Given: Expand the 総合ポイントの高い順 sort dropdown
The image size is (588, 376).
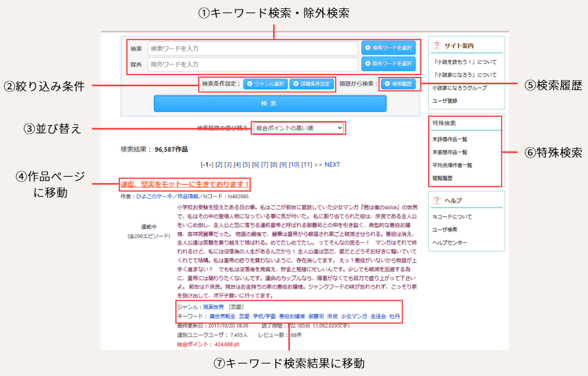Looking at the screenshot, I should point(298,128).
